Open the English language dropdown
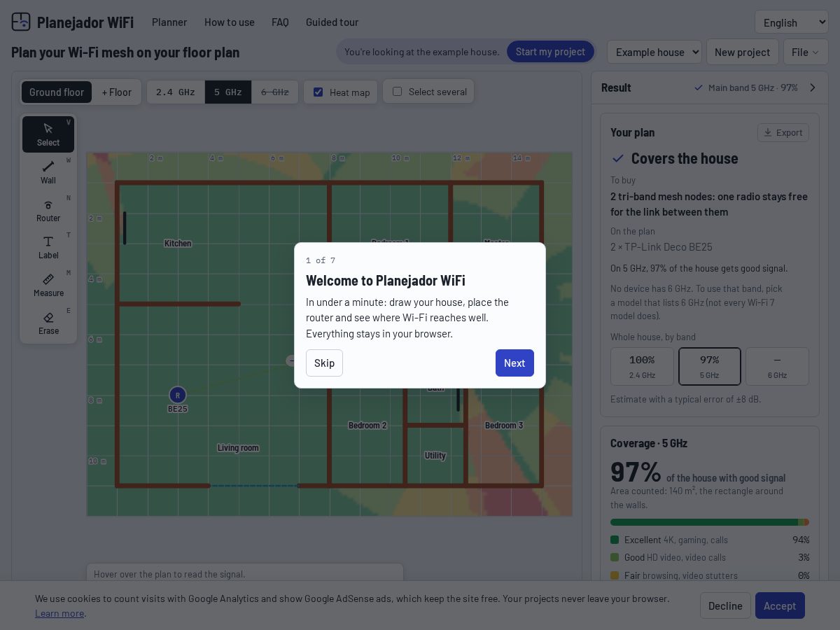The image size is (840, 630). click(792, 22)
